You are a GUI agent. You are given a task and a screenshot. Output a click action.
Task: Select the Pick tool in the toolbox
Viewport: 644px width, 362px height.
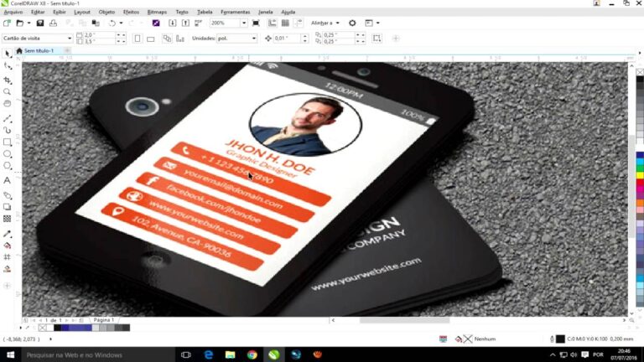click(8, 54)
